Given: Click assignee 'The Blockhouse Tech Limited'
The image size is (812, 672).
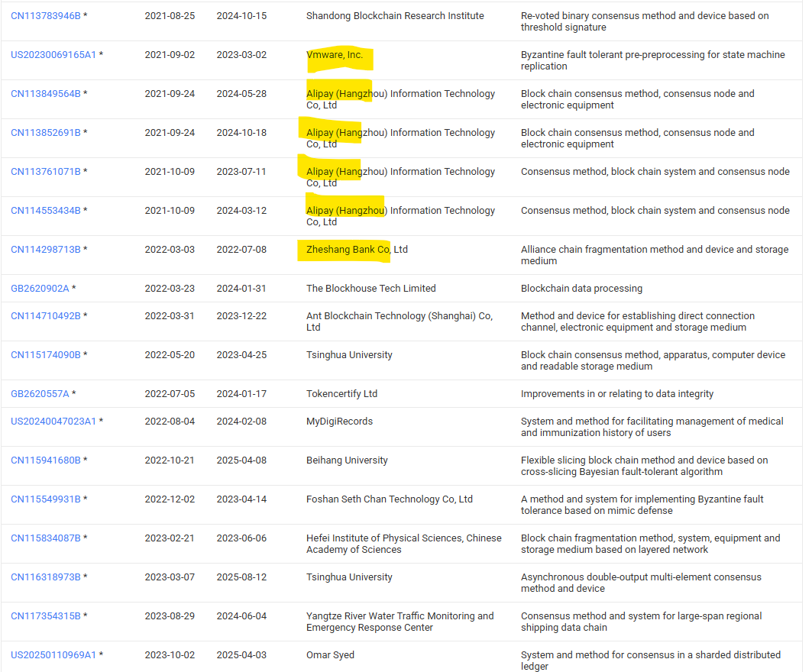Looking at the screenshot, I should click(x=370, y=289).
